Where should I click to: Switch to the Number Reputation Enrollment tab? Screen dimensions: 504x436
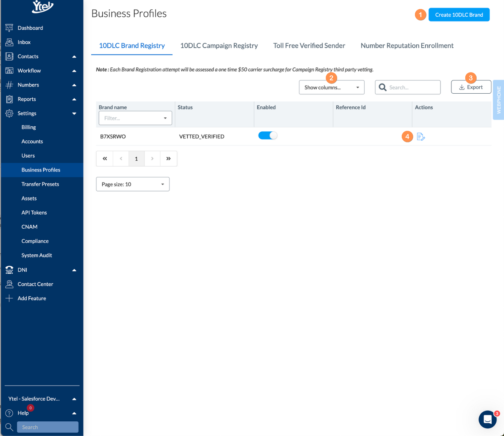tap(407, 46)
